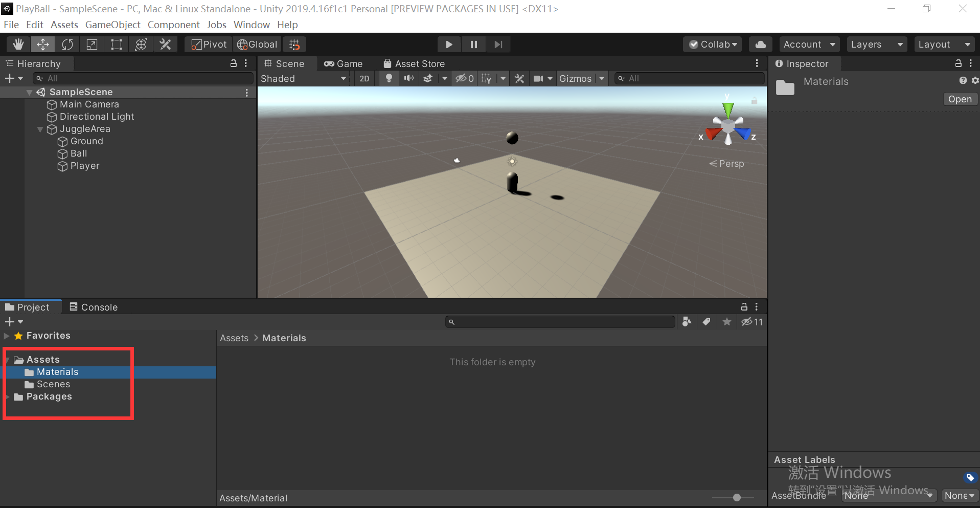Open the GameObject menu
This screenshot has width=980, height=508.
point(112,25)
